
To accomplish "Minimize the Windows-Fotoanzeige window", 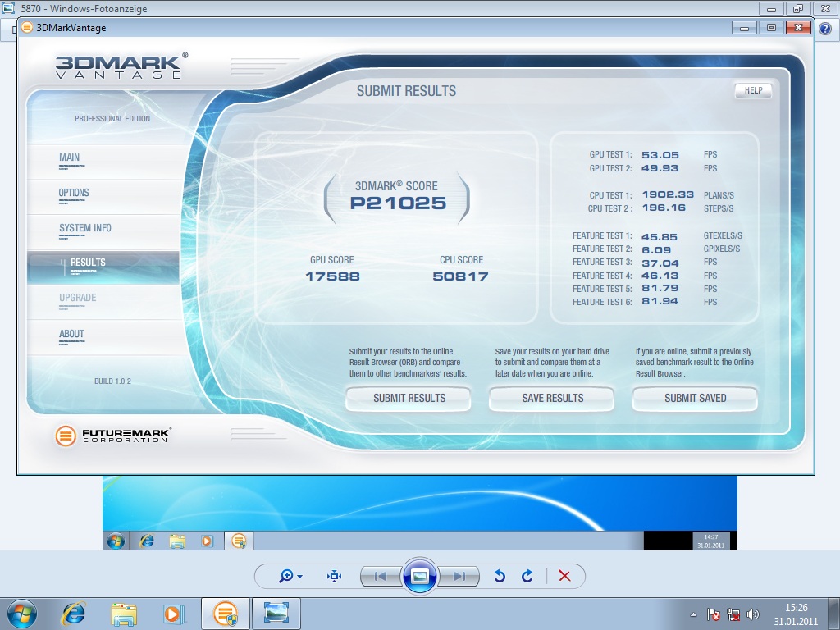I will pos(771,9).
